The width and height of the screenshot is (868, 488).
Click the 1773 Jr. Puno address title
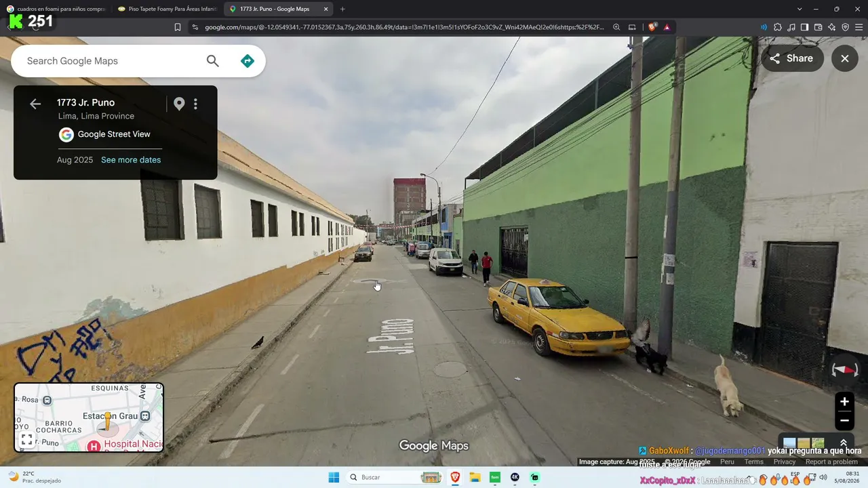[x=85, y=102]
